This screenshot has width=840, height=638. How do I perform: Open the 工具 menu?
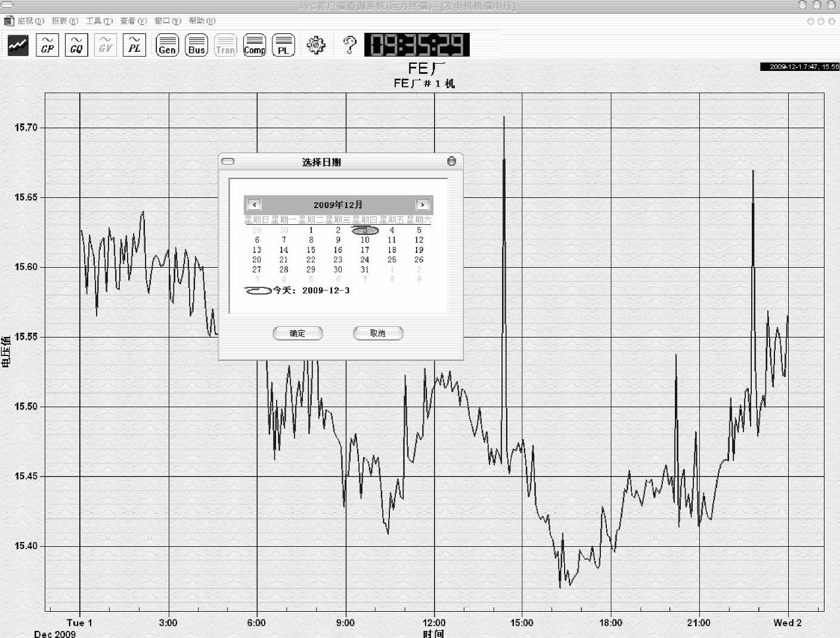[99, 21]
